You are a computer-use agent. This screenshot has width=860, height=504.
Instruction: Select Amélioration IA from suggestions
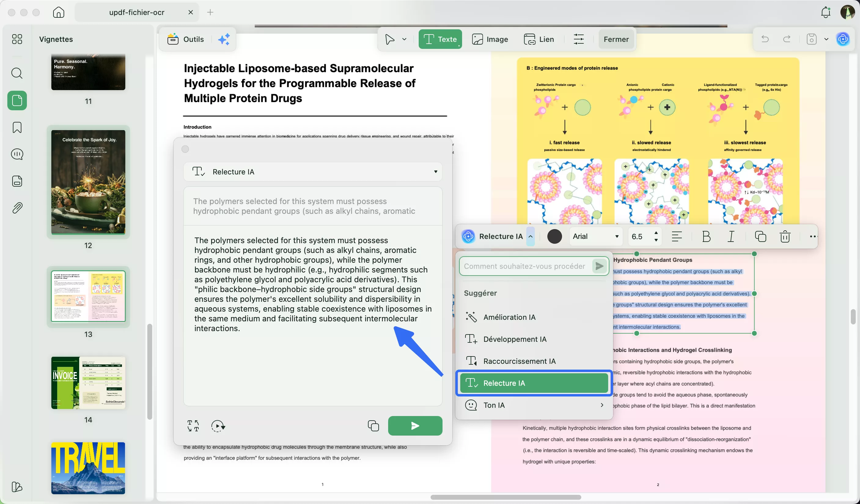[509, 317]
